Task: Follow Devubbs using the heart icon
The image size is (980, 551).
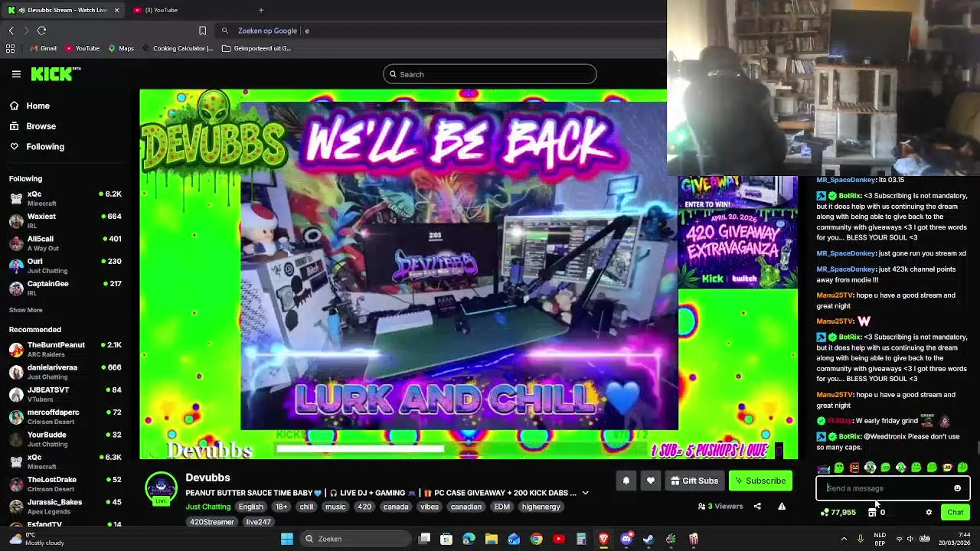Action: coord(651,481)
